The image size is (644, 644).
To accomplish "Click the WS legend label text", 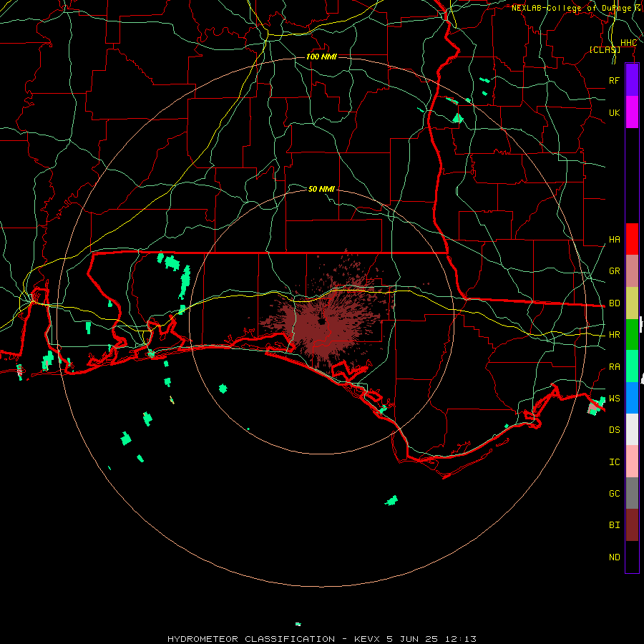I will tap(614, 398).
